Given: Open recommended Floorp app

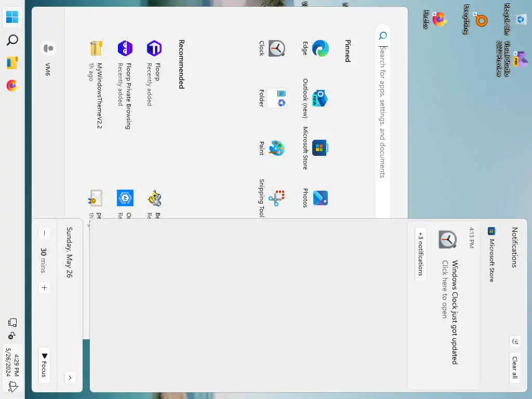Looking at the screenshot, I should tap(154, 73).
